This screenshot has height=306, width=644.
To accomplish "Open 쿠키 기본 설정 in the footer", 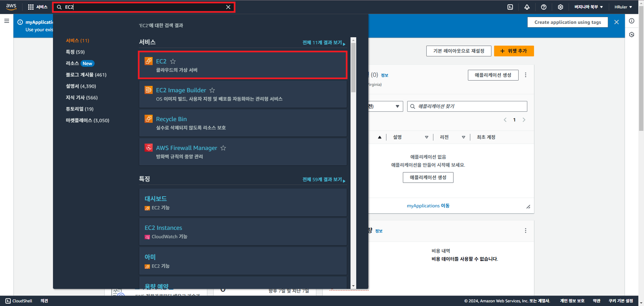I will [x=621, y=301].
